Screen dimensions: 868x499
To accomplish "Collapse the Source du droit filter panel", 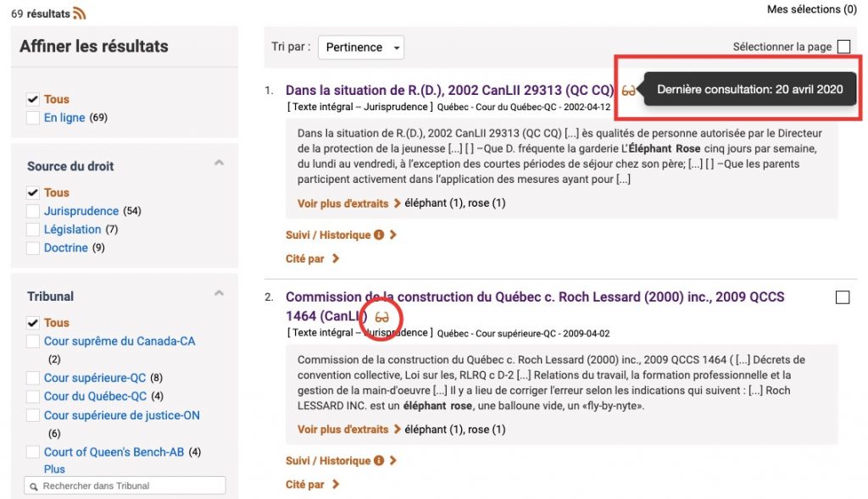I will 219,164.
